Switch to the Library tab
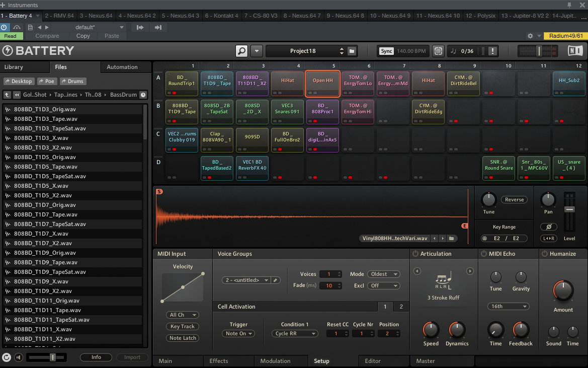Viewport: 588px width, 368px height. [x=14, y=67]
